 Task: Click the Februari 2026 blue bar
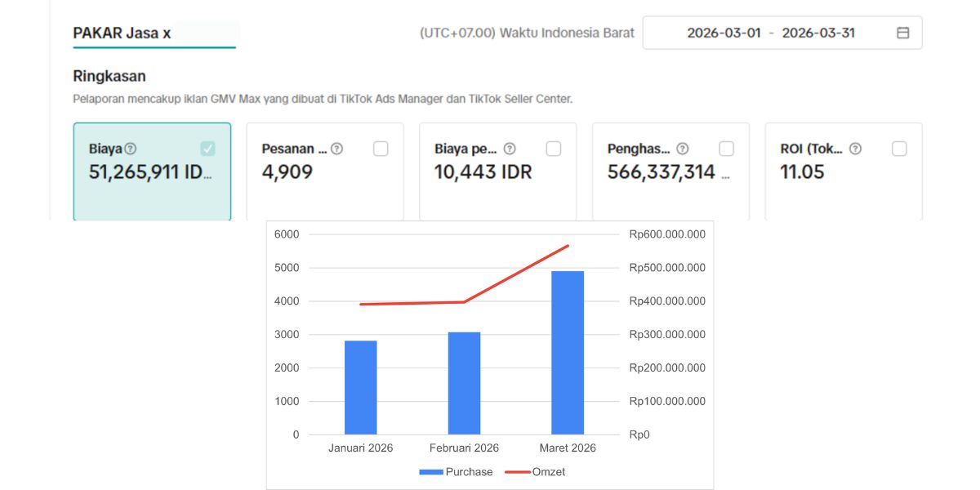point(464,383)
